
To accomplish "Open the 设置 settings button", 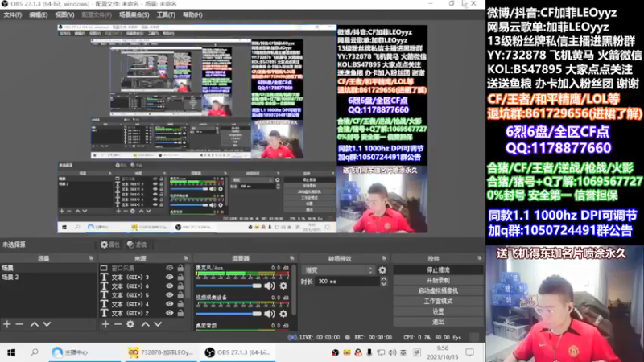I will point(438,311).
